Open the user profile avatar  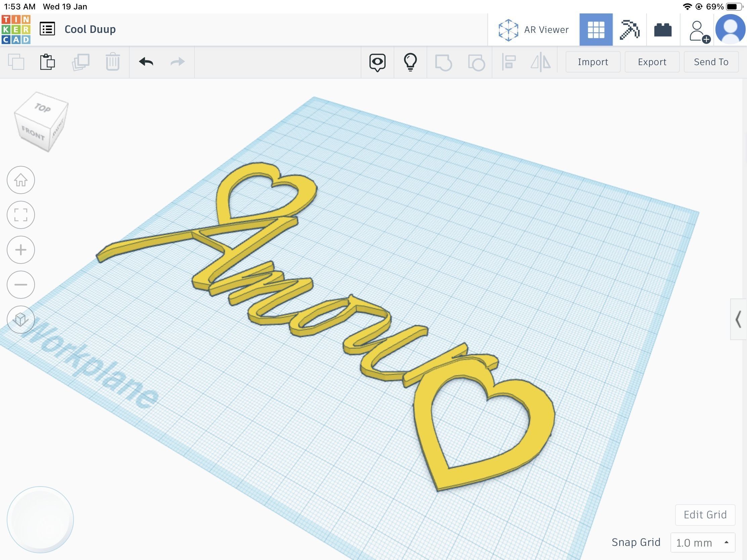pos(730,29)
